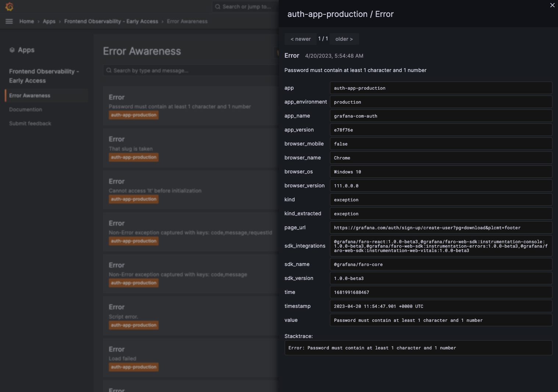Open the hamburger navigation menu

(9, 21)
